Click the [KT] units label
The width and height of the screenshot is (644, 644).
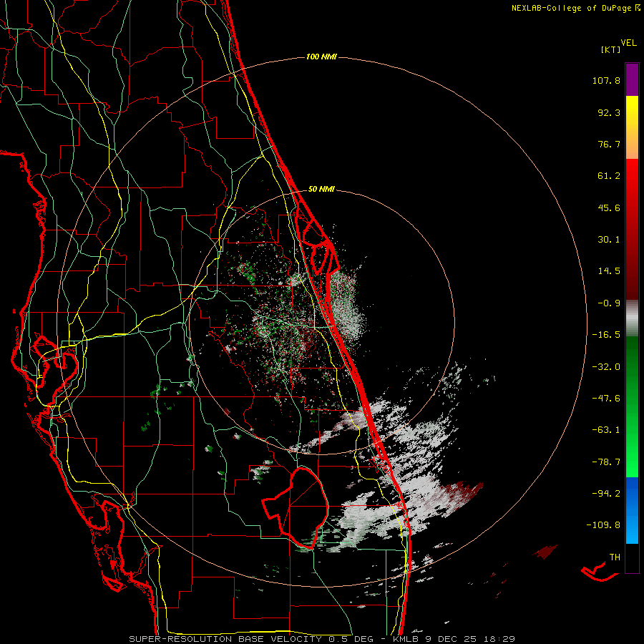click(610, 49)
